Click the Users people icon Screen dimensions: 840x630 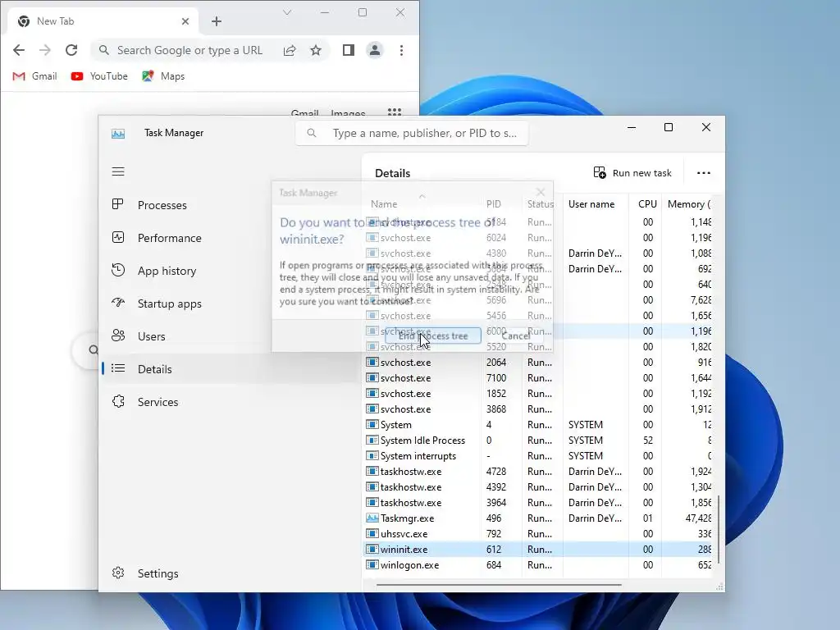tap(118, 336)
